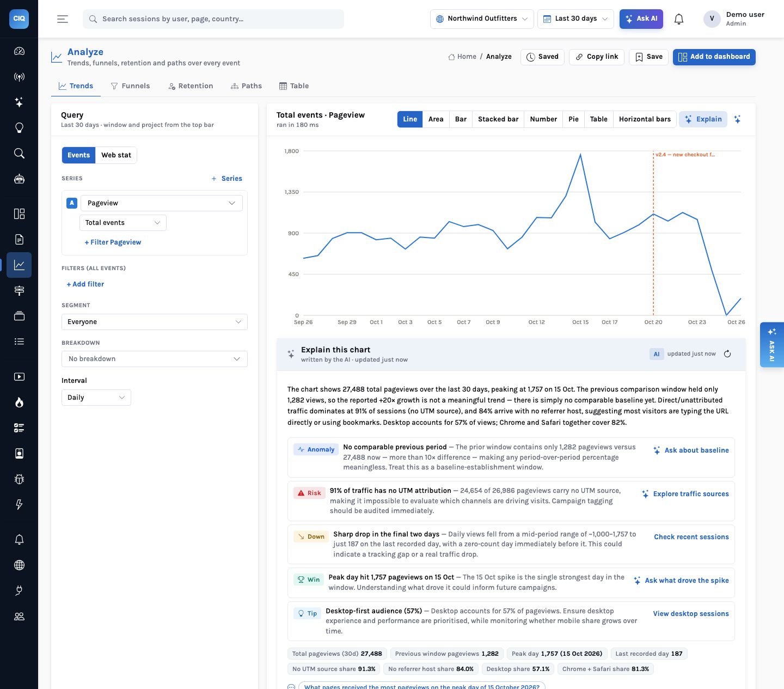Switch to the Table tab
Image resolution: width=784 pixels, height=689 pixels.
[294, 86]
